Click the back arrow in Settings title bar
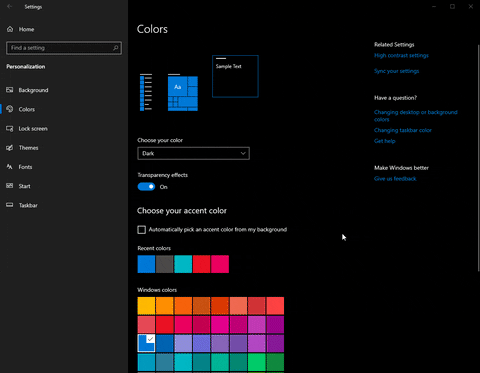This screenshot has height=373, width=480. 10,6
